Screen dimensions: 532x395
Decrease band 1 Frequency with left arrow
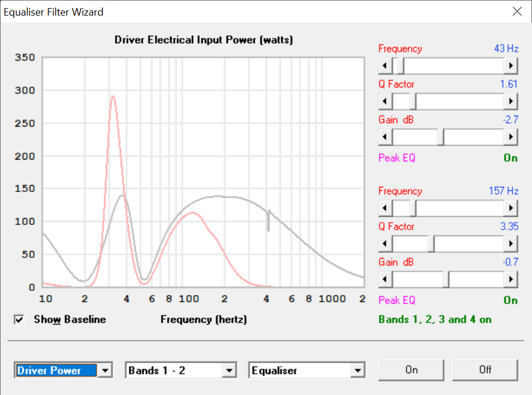tap(385, 65)
